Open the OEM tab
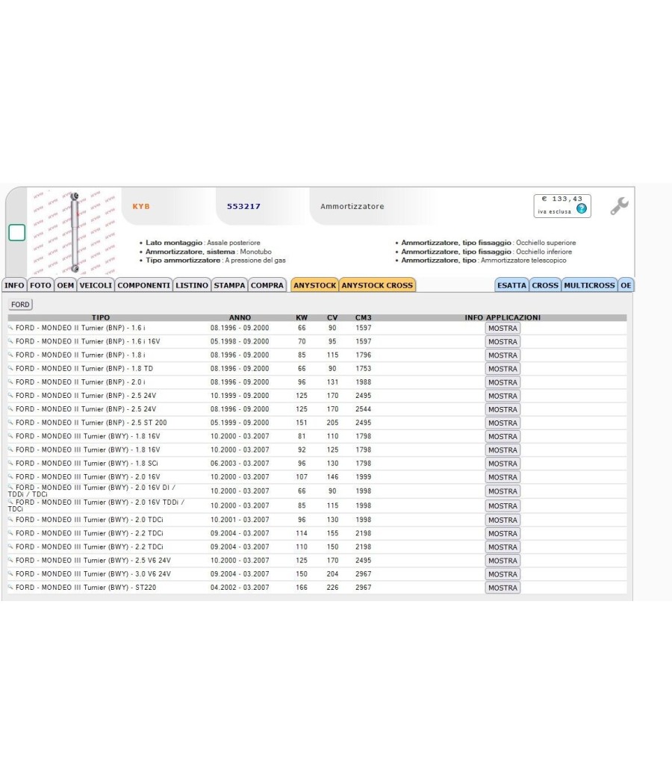 (66, 285)
